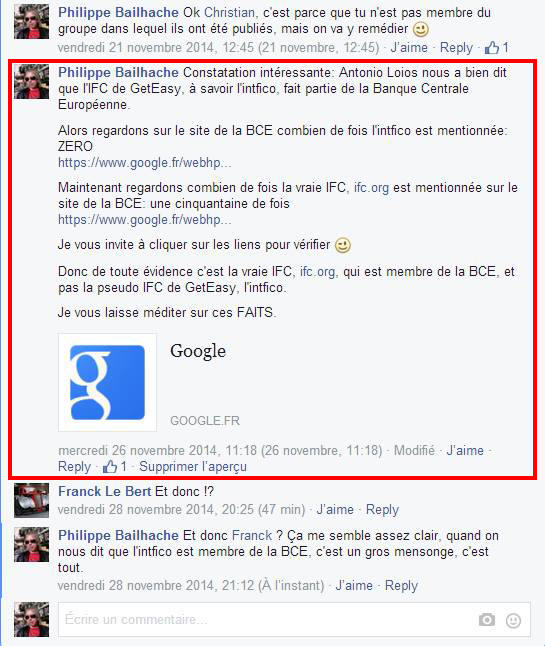Open first google.fr/webhp link
Image resolution: width=545 pixels, height=646 pixels.
tap(145, 163)
